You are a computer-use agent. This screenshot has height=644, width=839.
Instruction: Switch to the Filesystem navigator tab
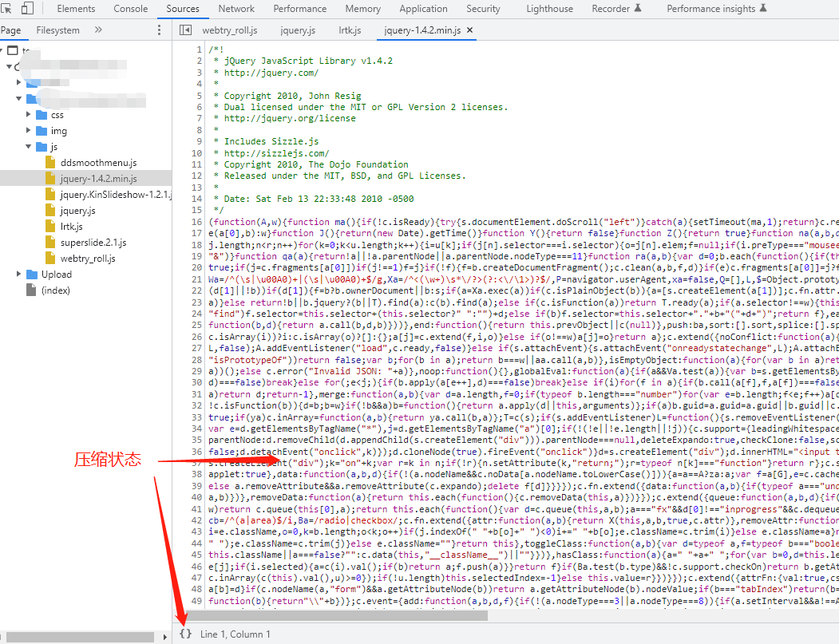click(x=57, y=30)
